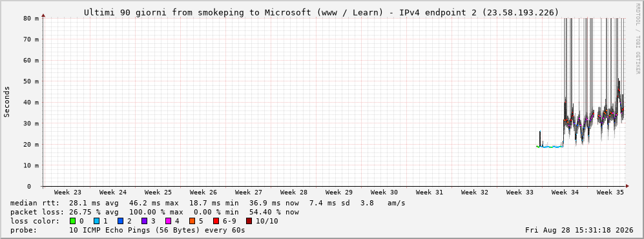644x239 pixels.
Task: Click the Week 29 axis label
Action: (339, 192)
